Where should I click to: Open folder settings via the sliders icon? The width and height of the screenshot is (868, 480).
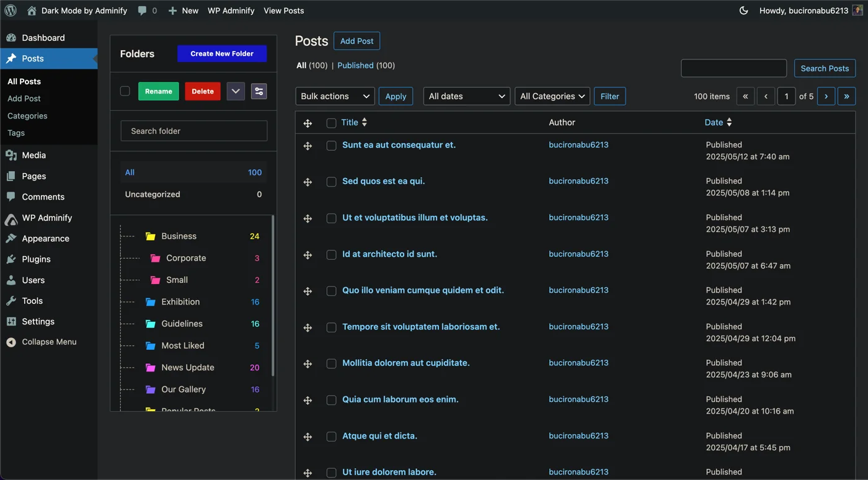pos(259,91)
